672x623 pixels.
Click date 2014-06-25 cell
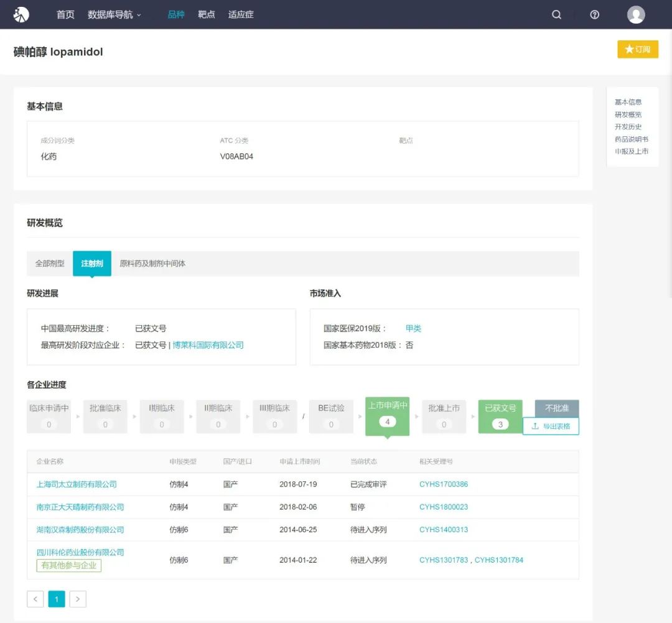coord(298,530)
